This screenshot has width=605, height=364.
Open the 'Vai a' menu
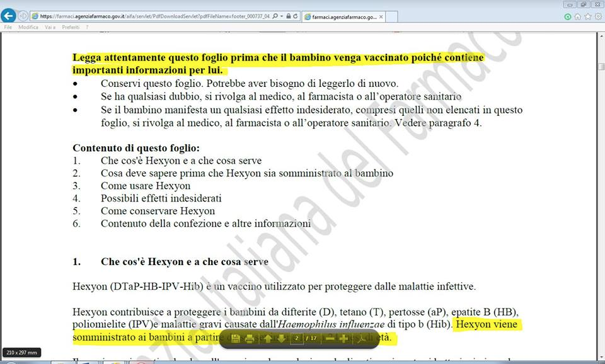[50, 27]
